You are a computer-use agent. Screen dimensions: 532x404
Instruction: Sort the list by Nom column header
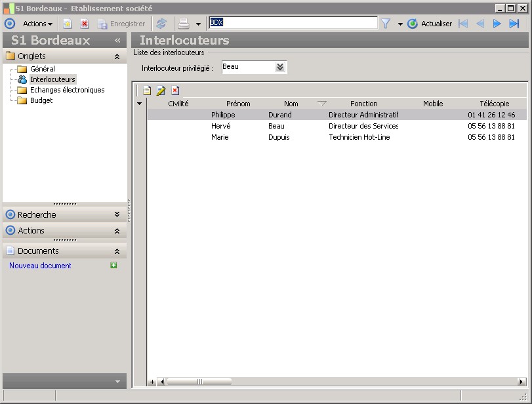(291, 104)
